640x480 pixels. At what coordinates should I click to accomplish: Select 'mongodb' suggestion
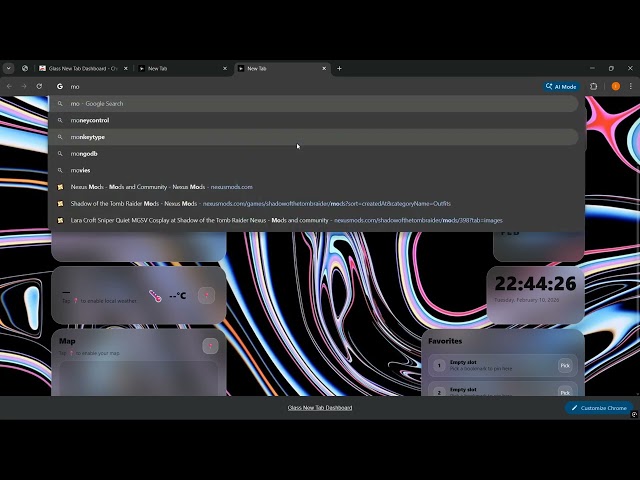[313, 154]
